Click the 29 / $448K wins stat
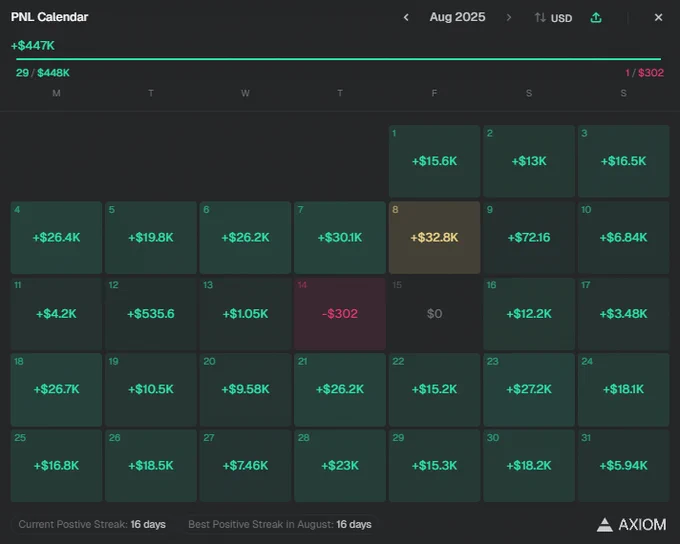This screenshot has width=680, height=544. (x=42, y=72)
